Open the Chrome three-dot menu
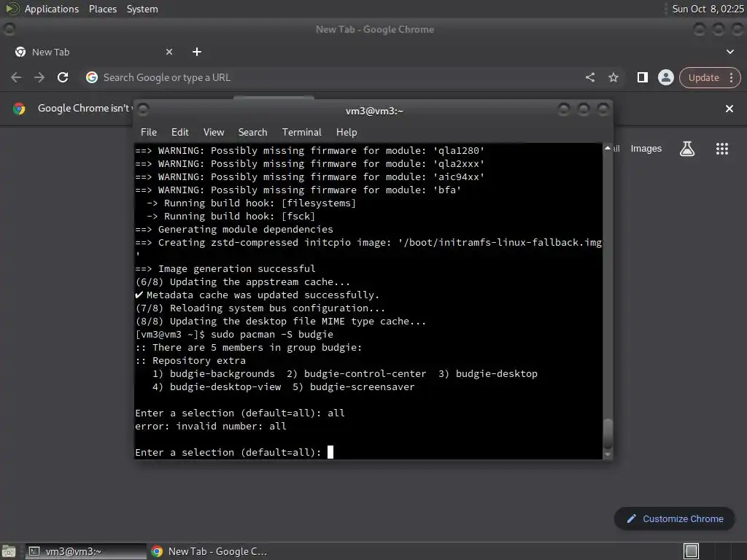Image resolution: width=747 pixels, height=560 pixels. (731, 77)
